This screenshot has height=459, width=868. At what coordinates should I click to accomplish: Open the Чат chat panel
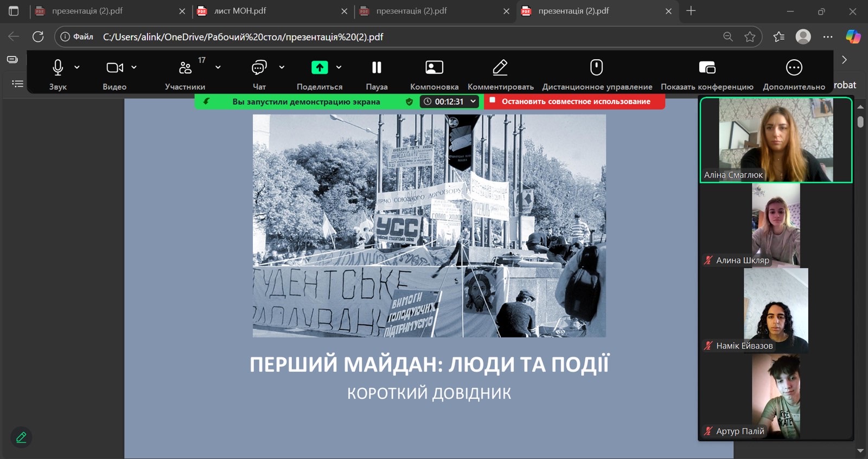[x=259, y=73]
